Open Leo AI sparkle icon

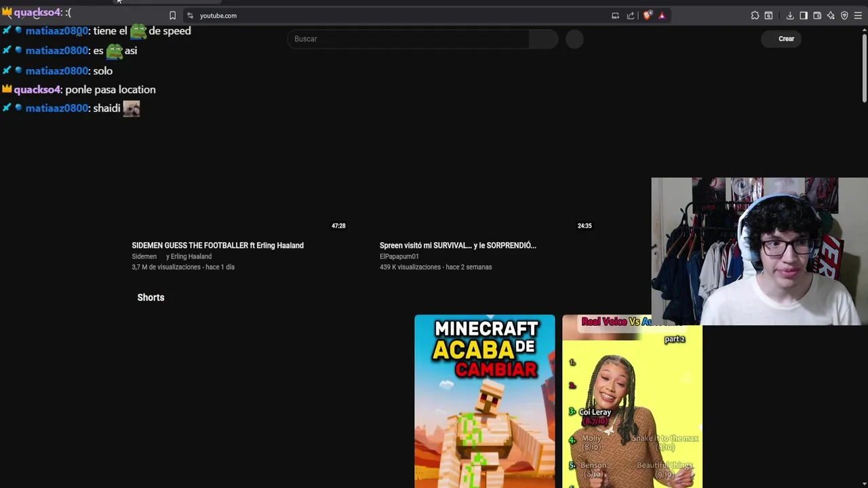click(831, 16)
